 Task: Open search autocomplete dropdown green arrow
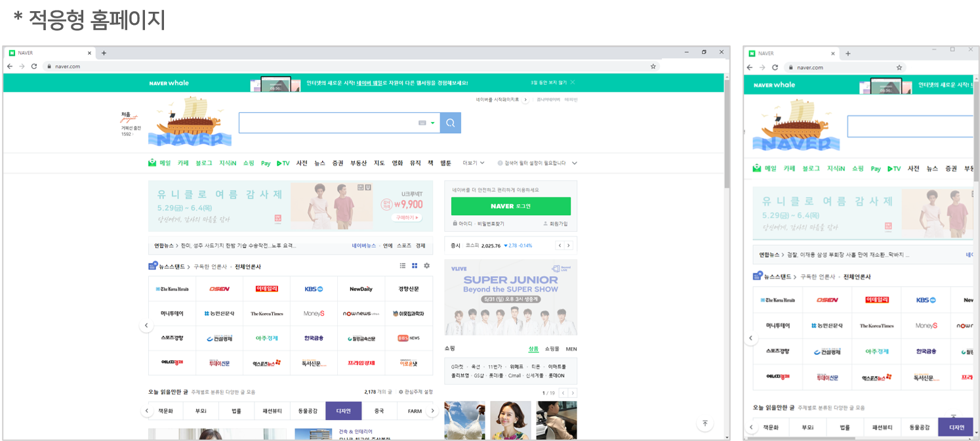433,123
